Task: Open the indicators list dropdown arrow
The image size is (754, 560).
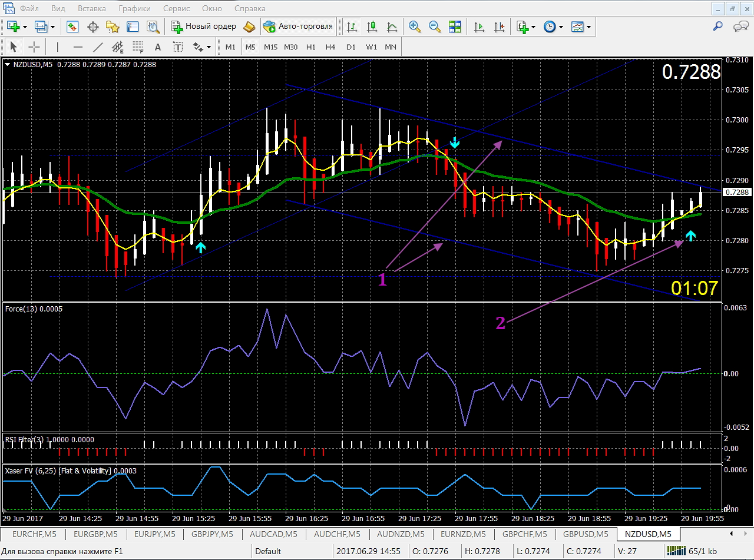Action: [x=533, y=27]
